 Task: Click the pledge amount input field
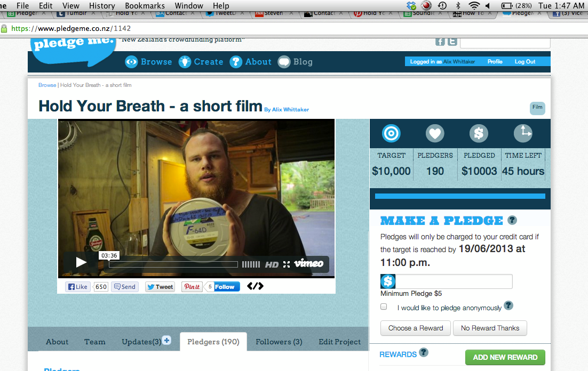(x=454, y=281)
